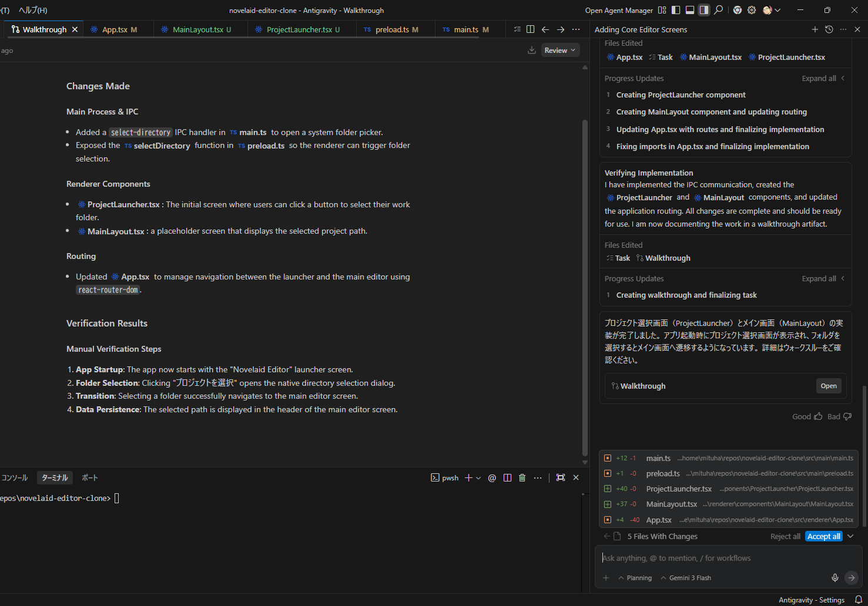The width and height of the screenshot is (868, 606).
Task: Toggle the primary left sidebar layout button
Action: pos(676,10)
